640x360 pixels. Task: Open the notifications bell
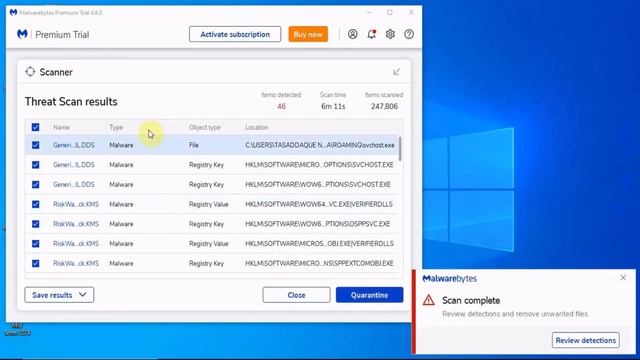tap(371, 34)
